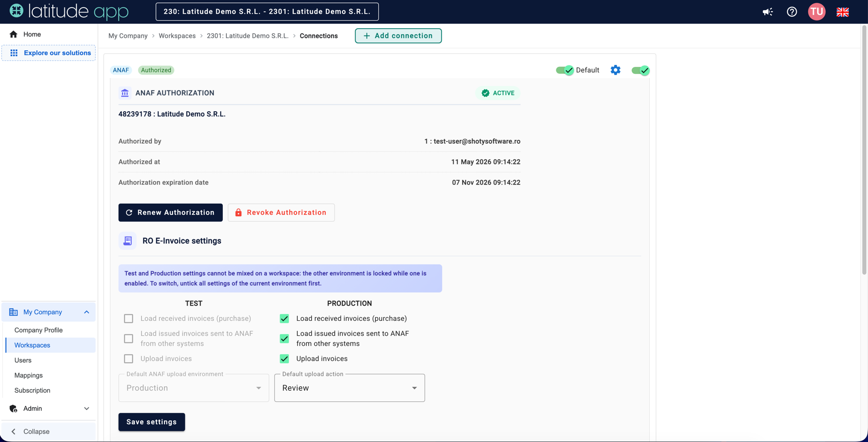The image size is (868, 442).
Task: Click company text 48239178 : Latitude Demo S.R.L.
Action: (172, 114)
